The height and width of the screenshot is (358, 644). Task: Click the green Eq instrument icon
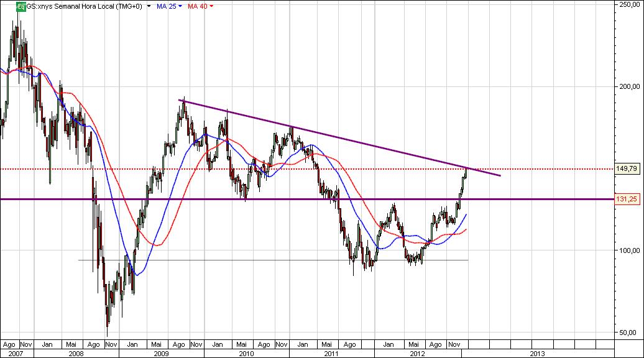(x=21, y=6)
